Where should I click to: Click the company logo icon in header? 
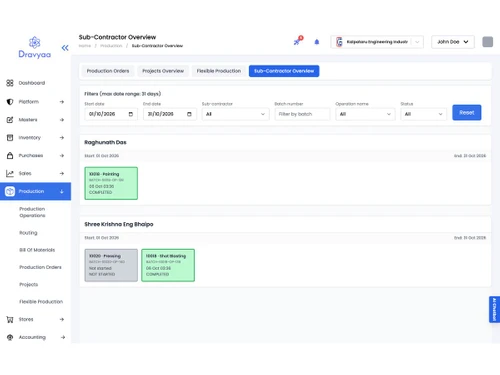tap(339, 42)
